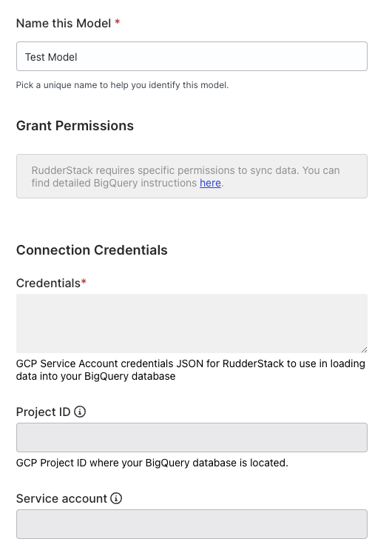Click the info icon next to Project ID
392x553 pixels.
80,412
